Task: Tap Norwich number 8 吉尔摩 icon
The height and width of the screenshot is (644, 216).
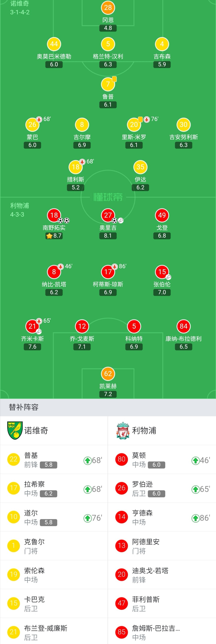Action: coord(82,124)
